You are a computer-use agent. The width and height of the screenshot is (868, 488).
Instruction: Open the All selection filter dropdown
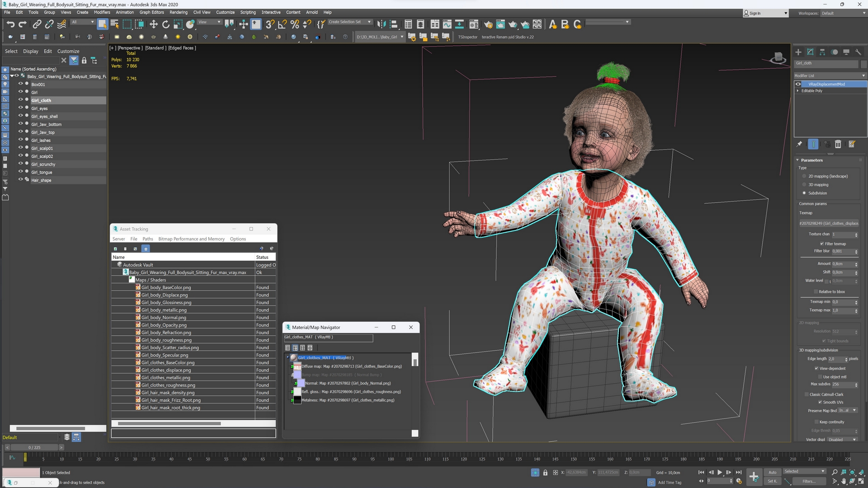point(83,22)
